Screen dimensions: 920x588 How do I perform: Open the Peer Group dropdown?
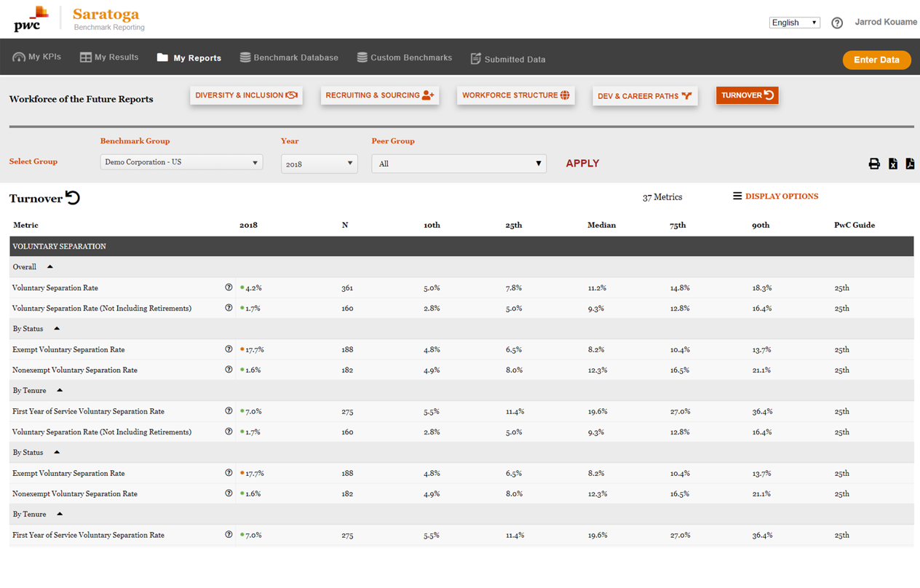[459, 164]
